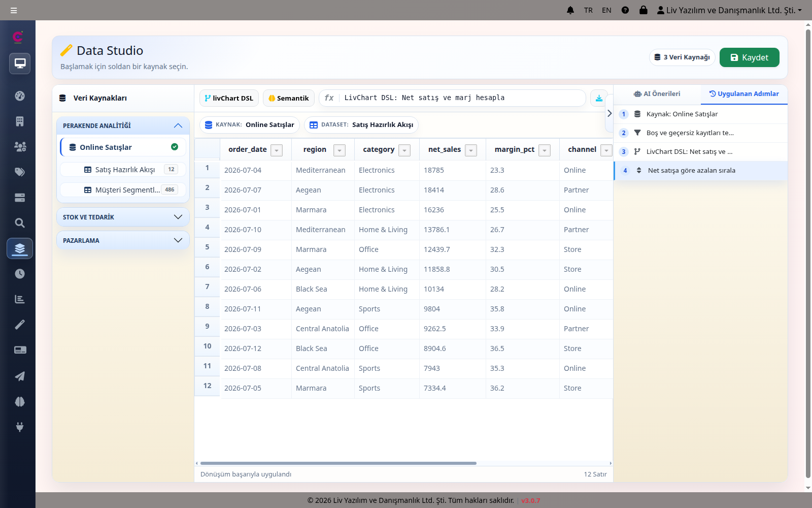
Task: Click the plug icon in the sidebar
Action: 20,427
